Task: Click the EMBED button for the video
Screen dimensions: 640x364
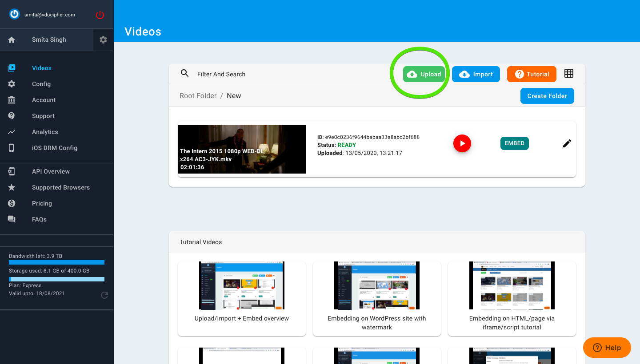Action: click(514, 143)
